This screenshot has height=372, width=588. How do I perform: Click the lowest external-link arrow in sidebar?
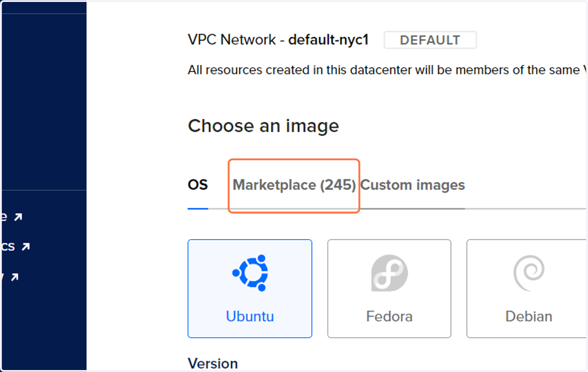pyautogui.click(x=15, y=277)
